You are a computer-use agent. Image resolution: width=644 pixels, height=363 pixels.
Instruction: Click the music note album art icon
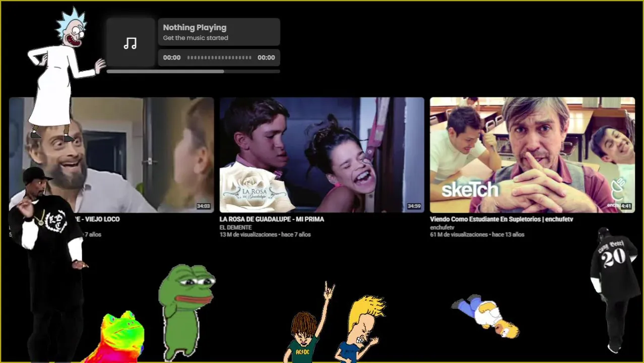point(131,43)
